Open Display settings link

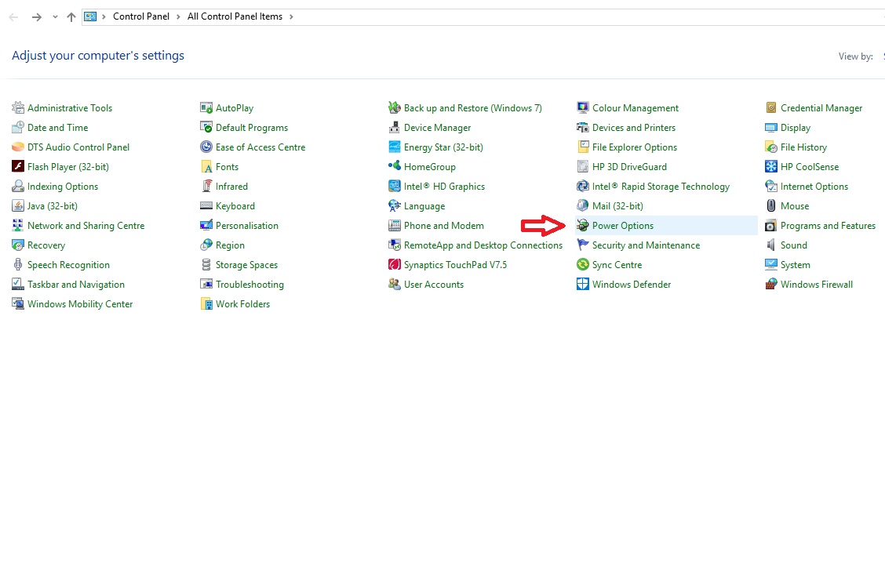(x=796, y=128)
